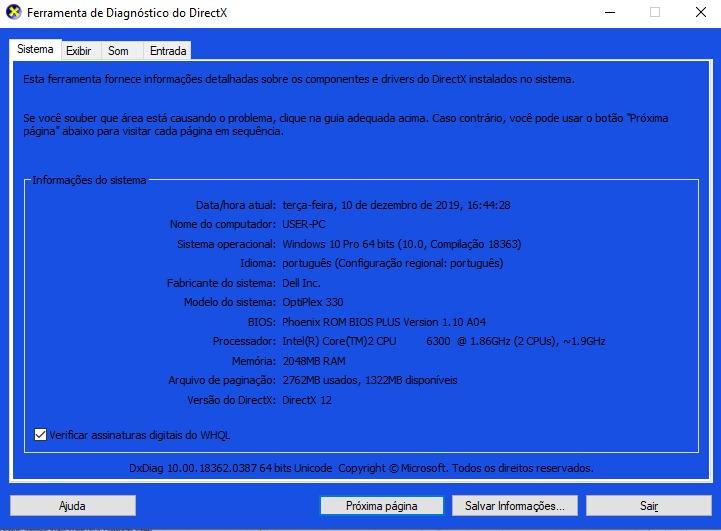Click memory value '2048MB RAM'
Screen dimensions: 721x531
[x=314, y=361]
